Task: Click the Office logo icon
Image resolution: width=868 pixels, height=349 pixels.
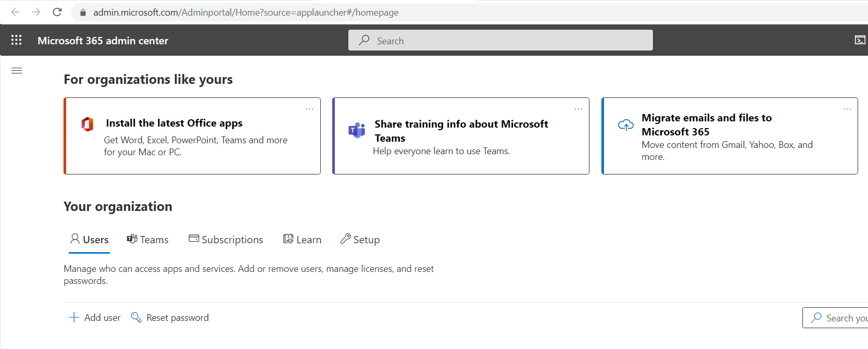Action: (x=87, y=124)
